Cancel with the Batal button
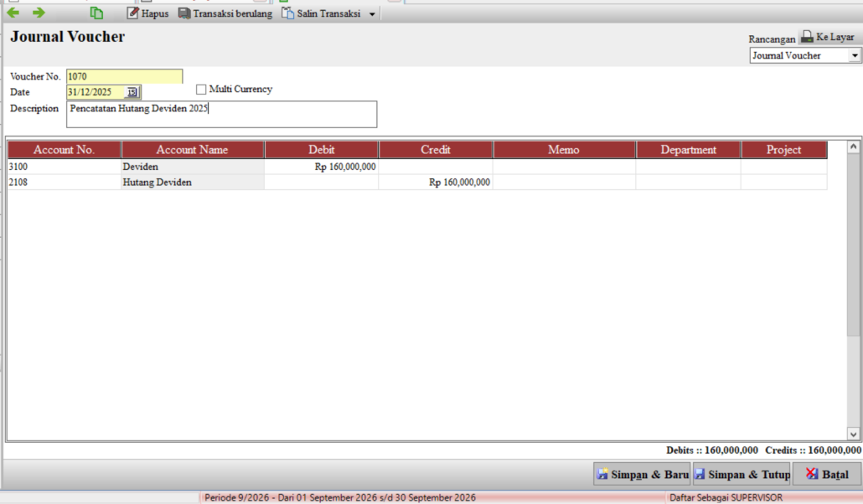Screen dimensions: 863x504 [x=827, y=475]
